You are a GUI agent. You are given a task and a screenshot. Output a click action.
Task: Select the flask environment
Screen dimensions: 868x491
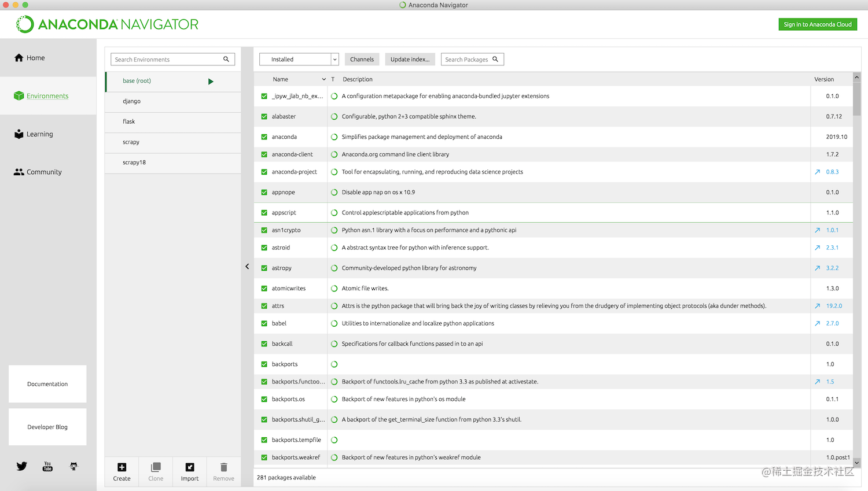coord(173,122)
